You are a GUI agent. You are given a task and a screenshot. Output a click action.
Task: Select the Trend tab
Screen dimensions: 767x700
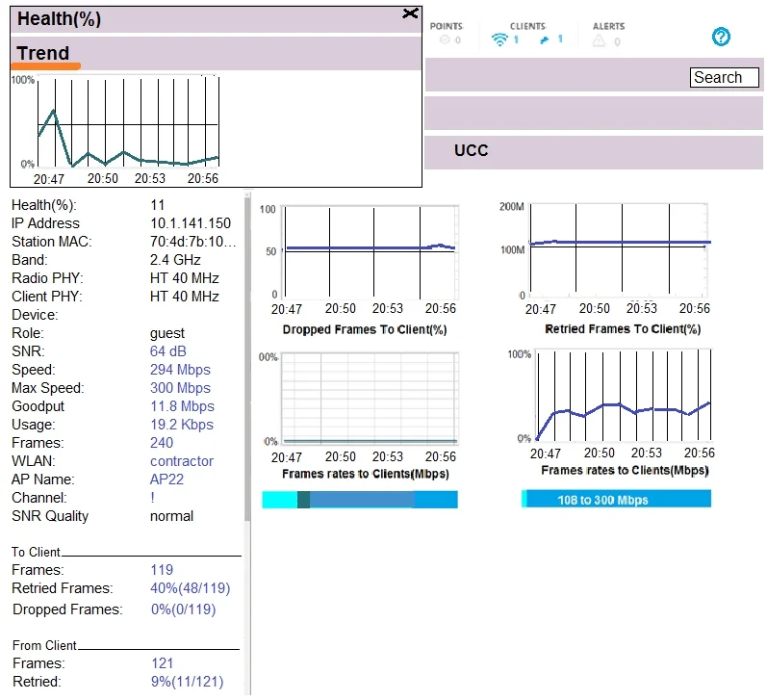click(43, 53)
